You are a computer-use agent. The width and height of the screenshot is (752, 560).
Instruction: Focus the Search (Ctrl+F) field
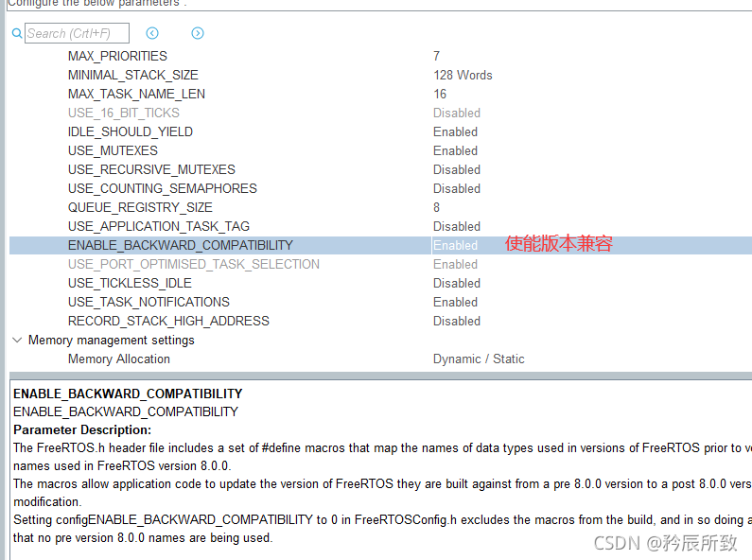pos(77,33)
